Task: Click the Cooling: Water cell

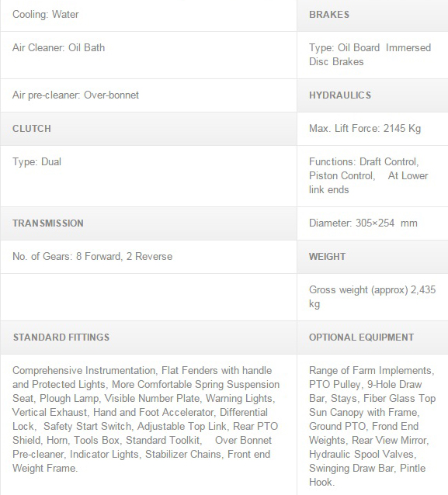Action: [x=148, y=15]
